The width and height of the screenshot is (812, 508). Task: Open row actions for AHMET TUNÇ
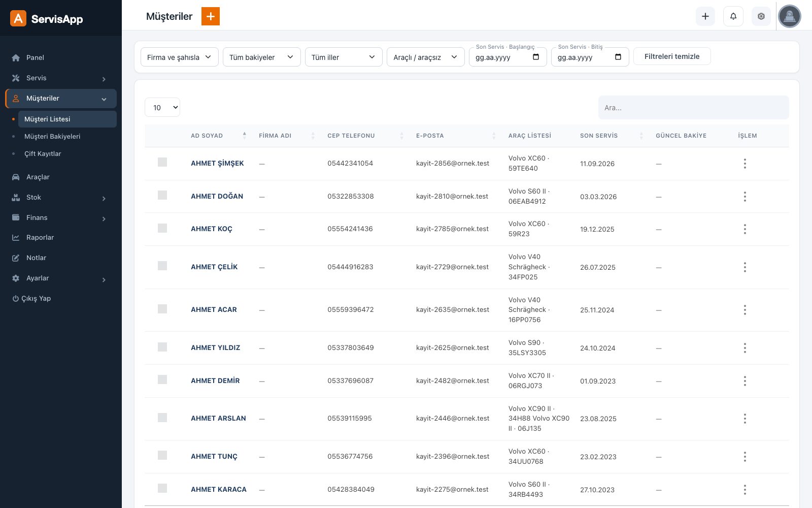click(x=745, y=457)
